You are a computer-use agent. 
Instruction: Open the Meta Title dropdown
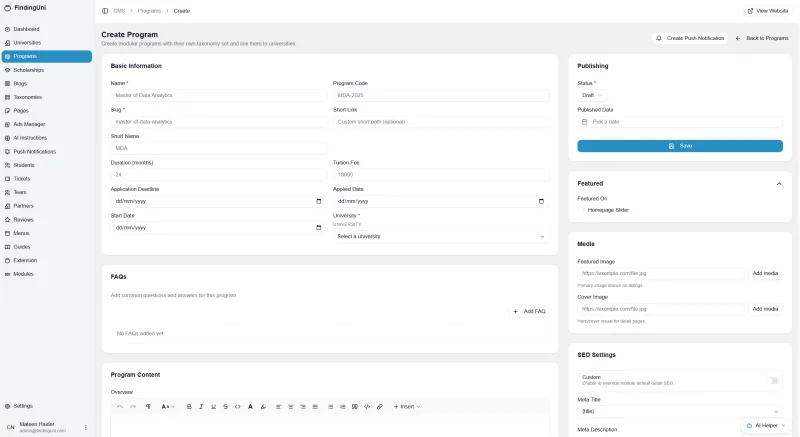680,412
